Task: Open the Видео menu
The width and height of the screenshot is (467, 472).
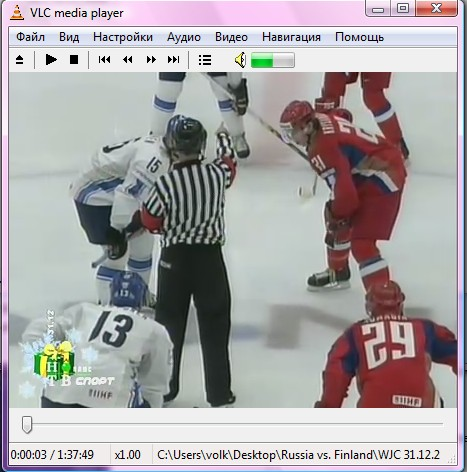Action: pos(231,37)
